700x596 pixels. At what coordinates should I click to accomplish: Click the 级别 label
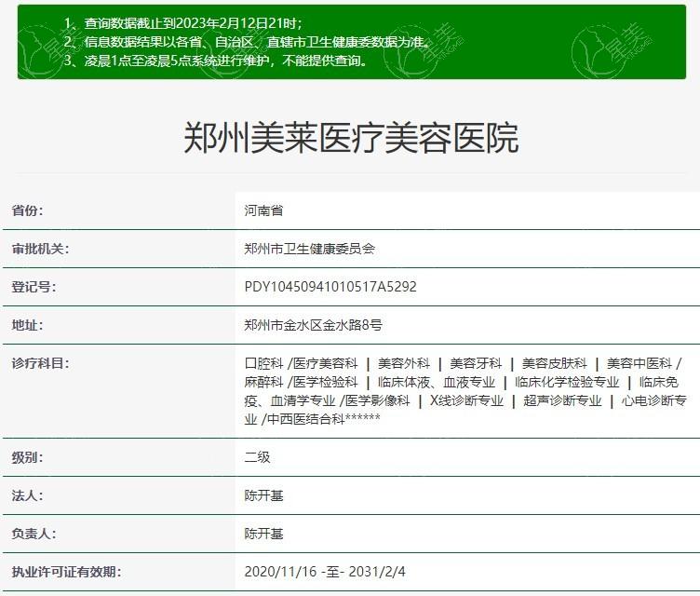(27, 457)
